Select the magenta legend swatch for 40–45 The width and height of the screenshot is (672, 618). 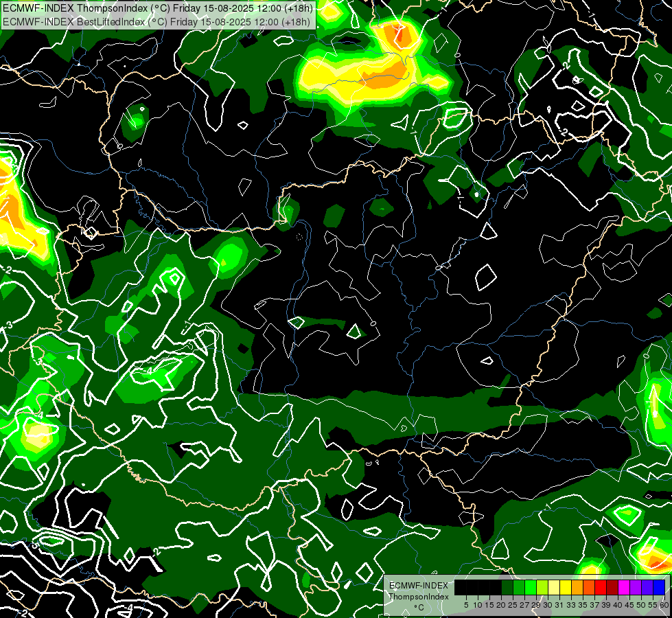pyautogui.click(x=624, y=587)
